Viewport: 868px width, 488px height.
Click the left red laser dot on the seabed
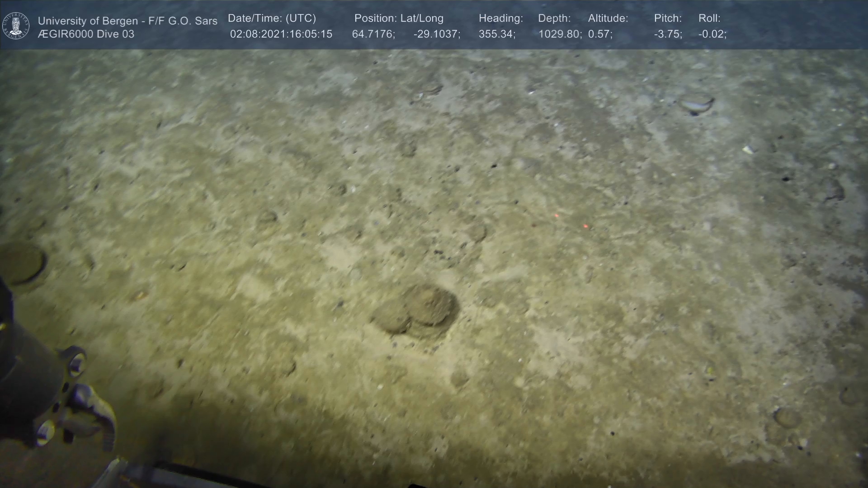point(557,216)
